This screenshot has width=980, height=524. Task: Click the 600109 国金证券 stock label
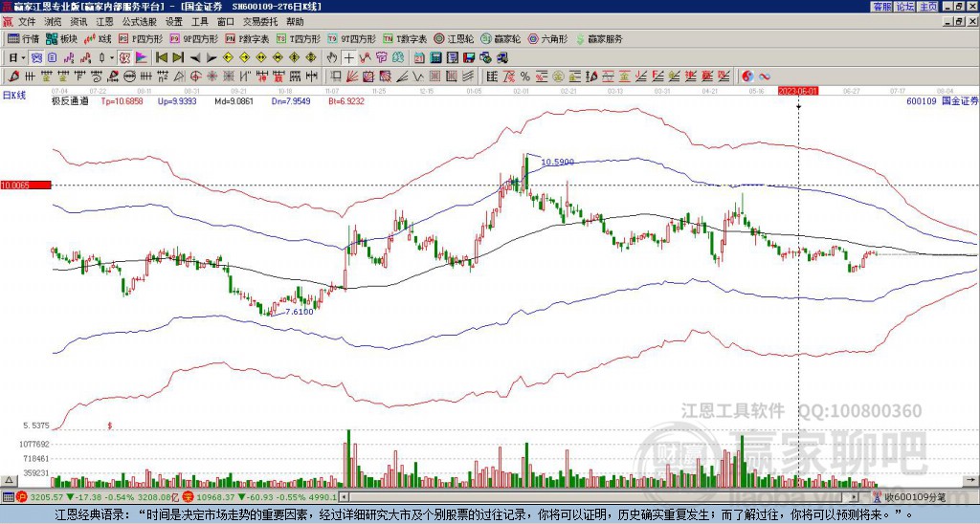(942, 100)
